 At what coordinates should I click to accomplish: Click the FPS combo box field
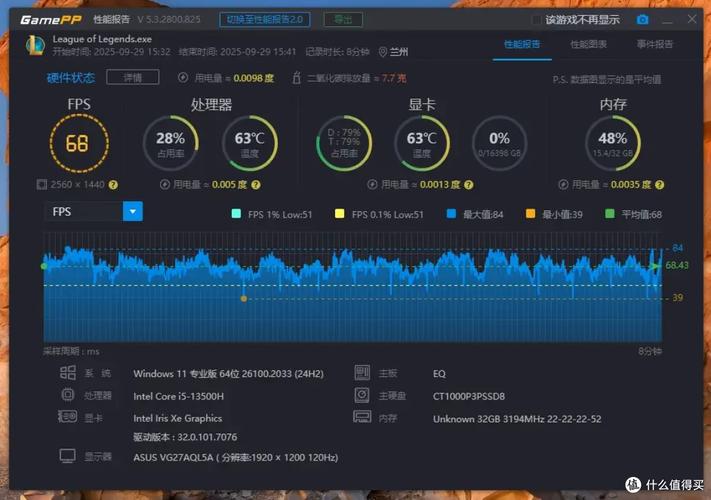pos(84,211)
